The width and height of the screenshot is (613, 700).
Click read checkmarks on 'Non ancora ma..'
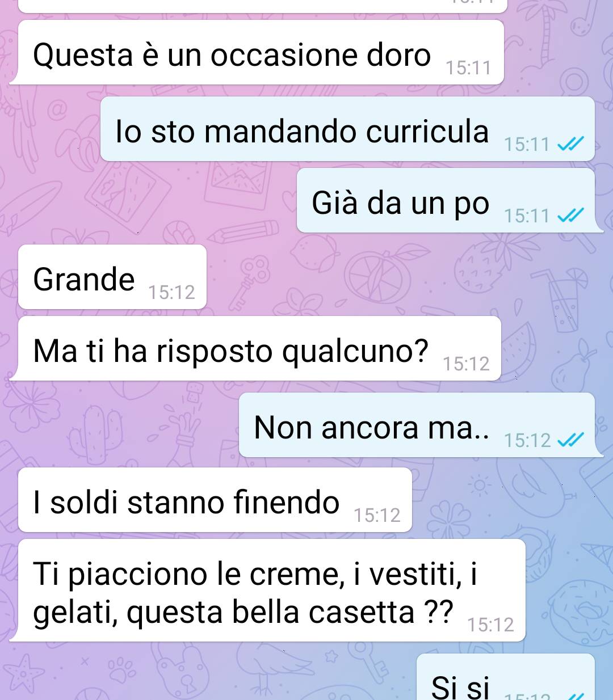click(x=570, y=440)
